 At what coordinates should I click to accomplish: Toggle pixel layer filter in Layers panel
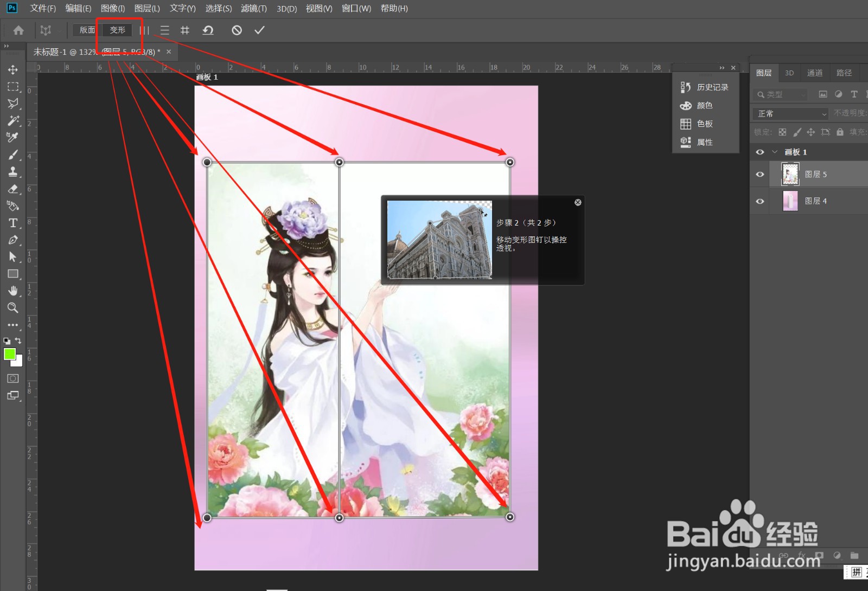pyautogui.click(x=823, y=94)
